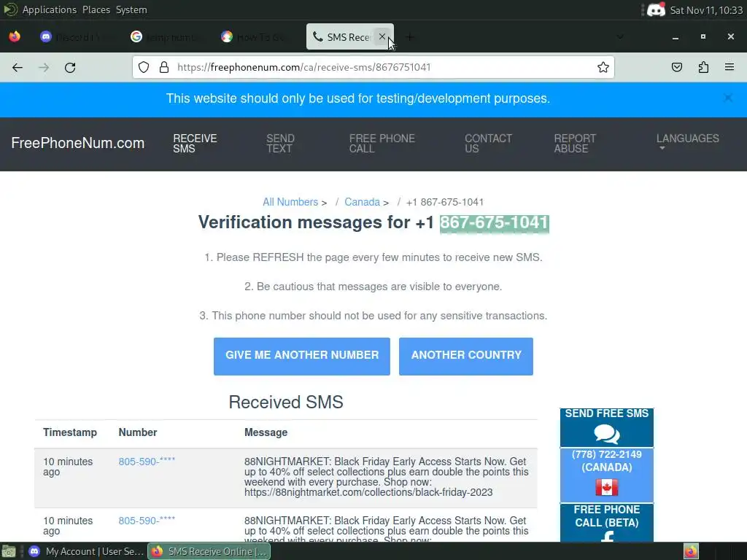Click the Firefox icon in bottom-right panel

[691, 551]
